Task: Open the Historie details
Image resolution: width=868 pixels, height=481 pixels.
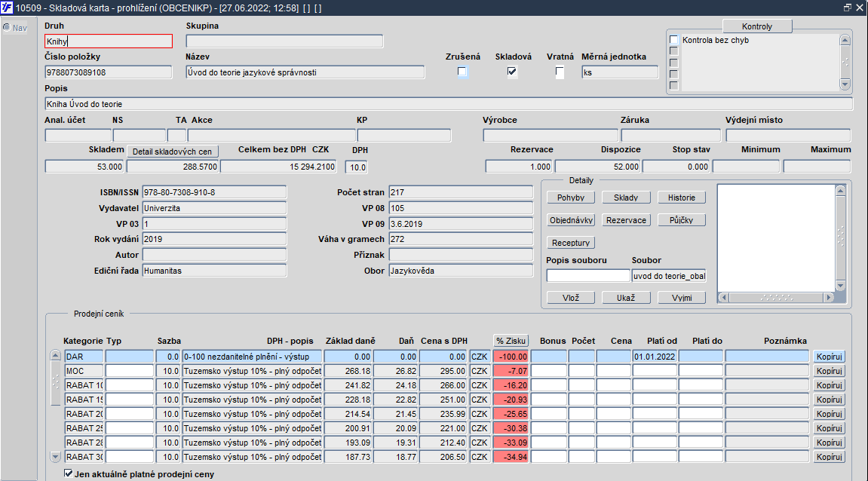Action: [x=681, y=198]
